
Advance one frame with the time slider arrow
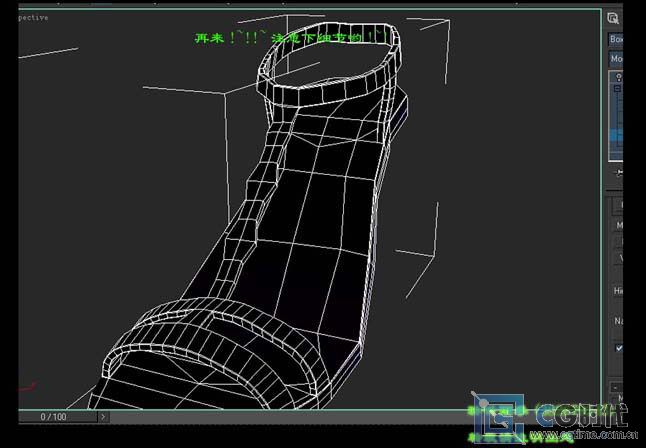click(x=103, y=417)
